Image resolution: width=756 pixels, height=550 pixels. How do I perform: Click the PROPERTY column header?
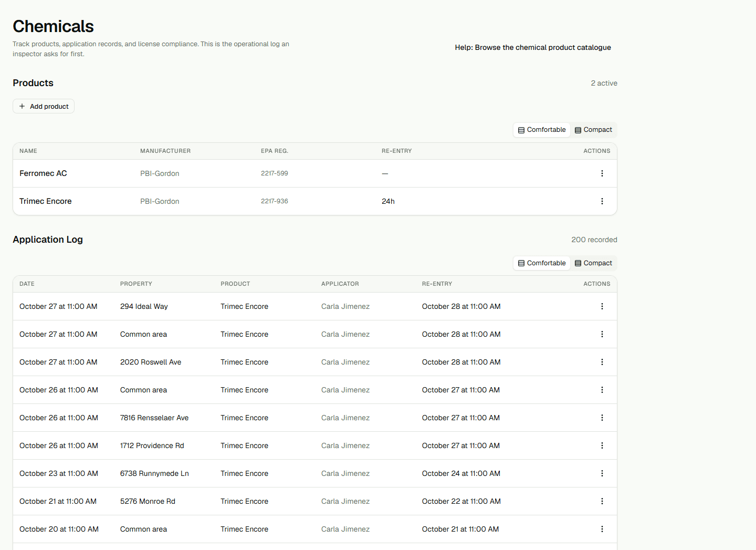136,284
